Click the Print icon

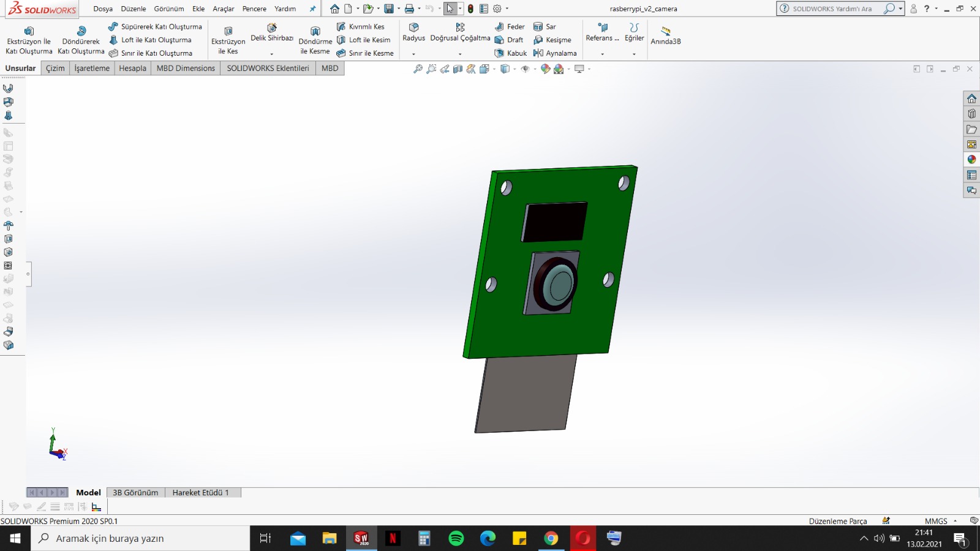409,9
